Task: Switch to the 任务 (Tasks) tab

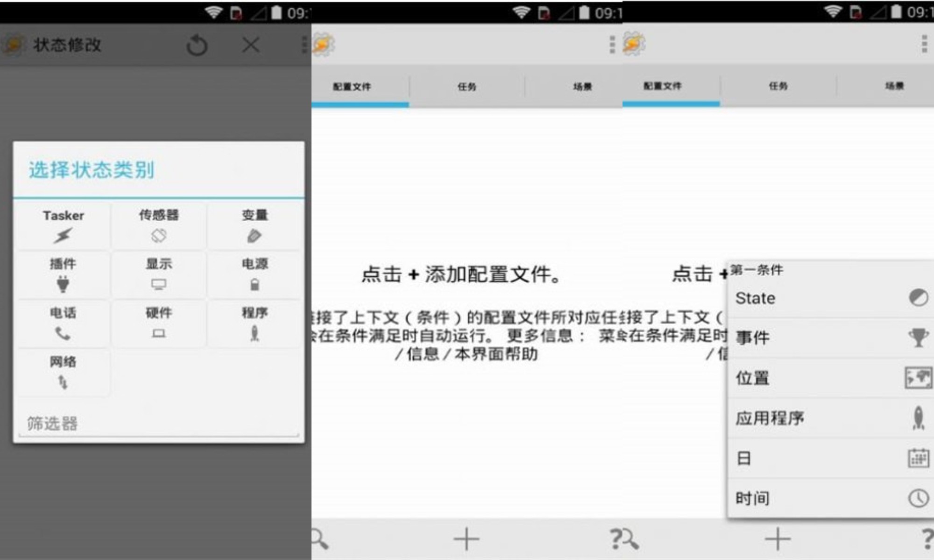Action: (x=467, y=86)
